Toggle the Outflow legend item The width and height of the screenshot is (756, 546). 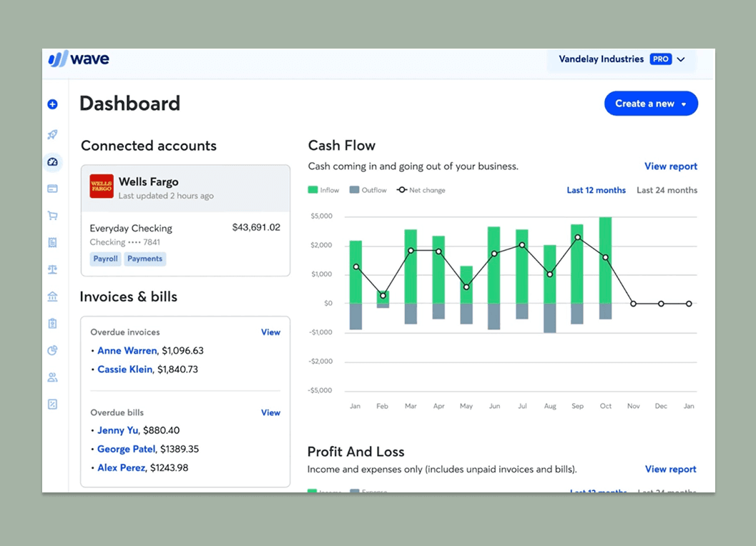368,190
